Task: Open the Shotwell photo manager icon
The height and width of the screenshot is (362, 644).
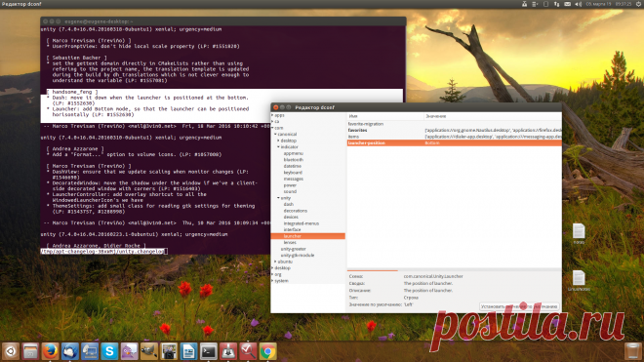Action: [169, 351]
